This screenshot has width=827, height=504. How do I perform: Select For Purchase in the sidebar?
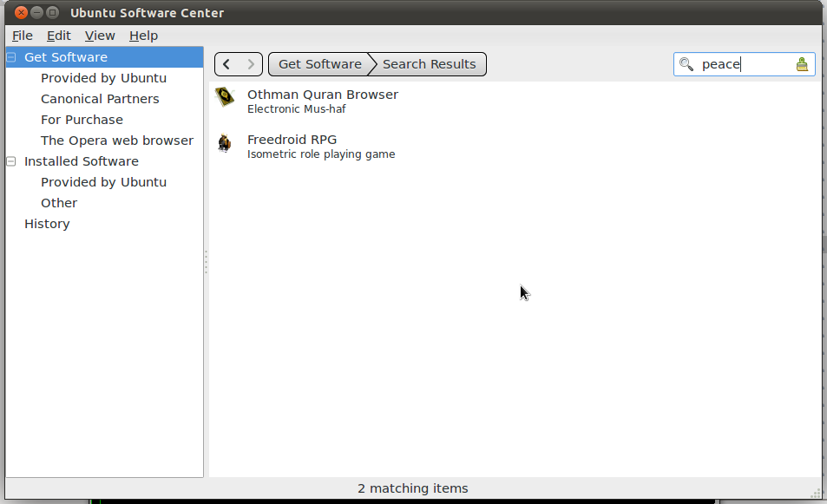pyautogui.click(x=82, y=120)
